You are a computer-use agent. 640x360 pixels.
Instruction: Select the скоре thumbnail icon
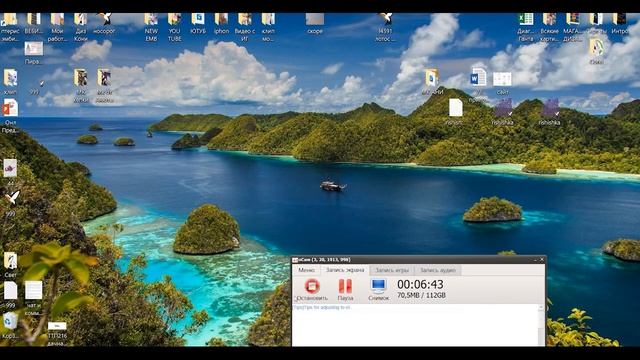[315, 24]
